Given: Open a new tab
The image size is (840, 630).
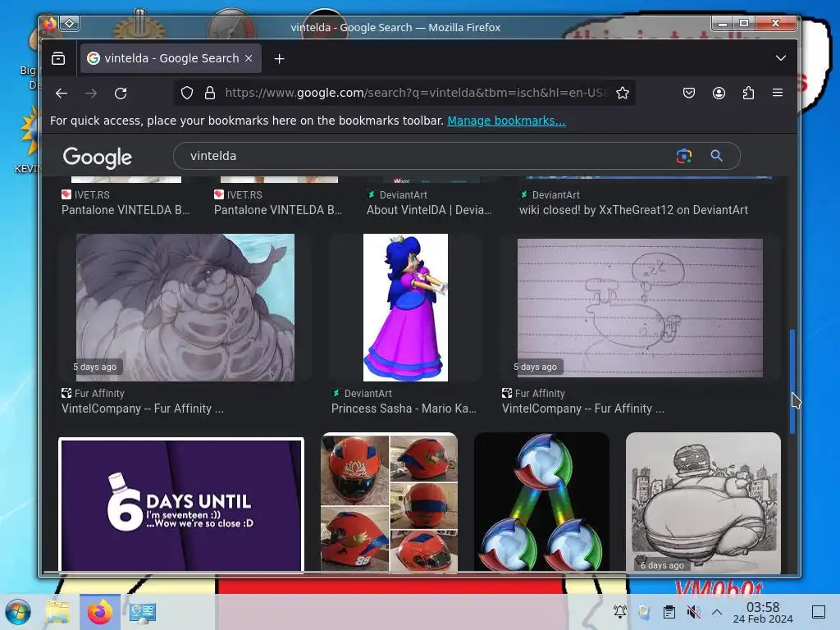Looking at the screenshot, I should [279, 59].
